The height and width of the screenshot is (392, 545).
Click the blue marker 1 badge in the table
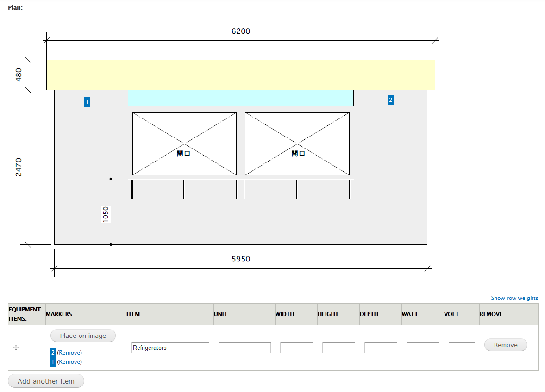coord(52,361)
